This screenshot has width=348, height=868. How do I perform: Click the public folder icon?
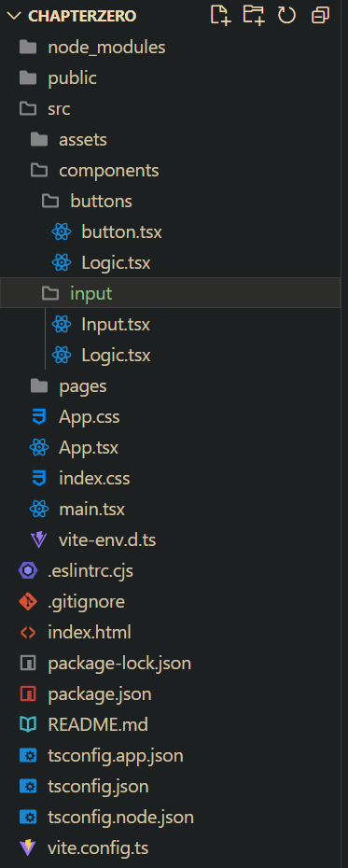point(28,78)
